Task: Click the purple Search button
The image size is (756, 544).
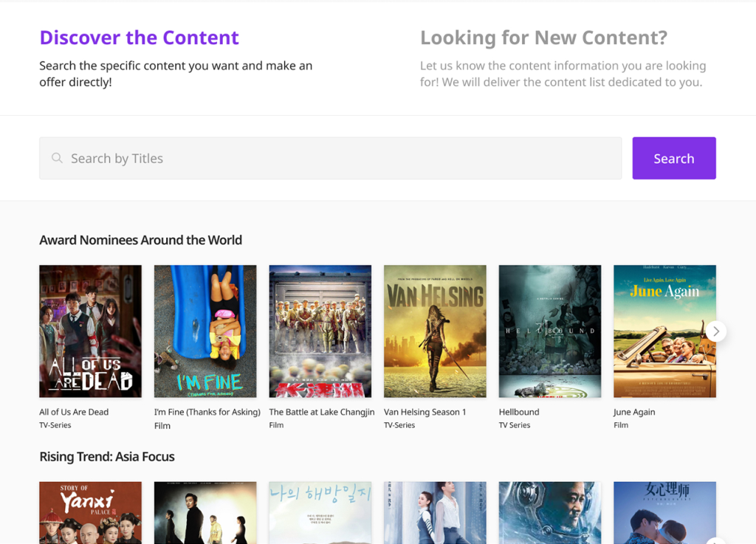Action: click(x=674, y=158)
